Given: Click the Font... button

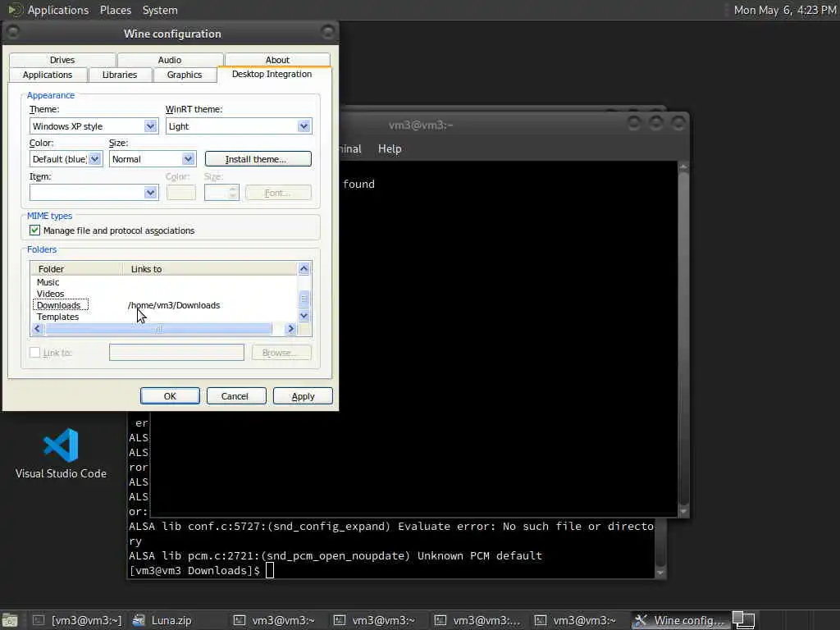Looking at the screenshot, I should (x=277, y=192).
